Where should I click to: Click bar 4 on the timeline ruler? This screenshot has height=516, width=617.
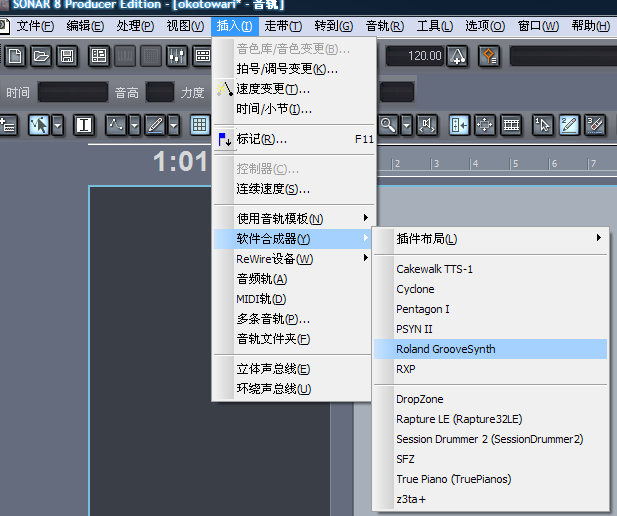[x=475, y=163]
